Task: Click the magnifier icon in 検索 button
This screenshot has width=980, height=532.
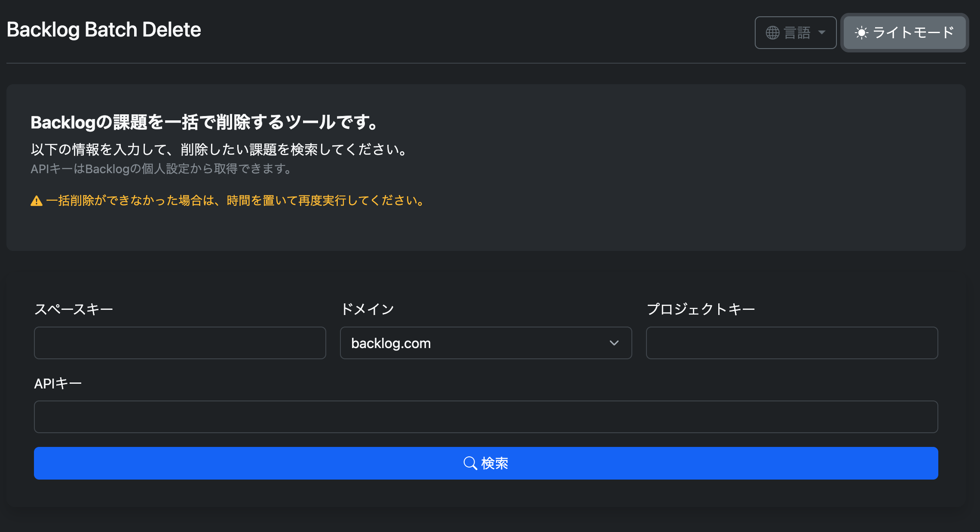Action: tap(470, 463)
